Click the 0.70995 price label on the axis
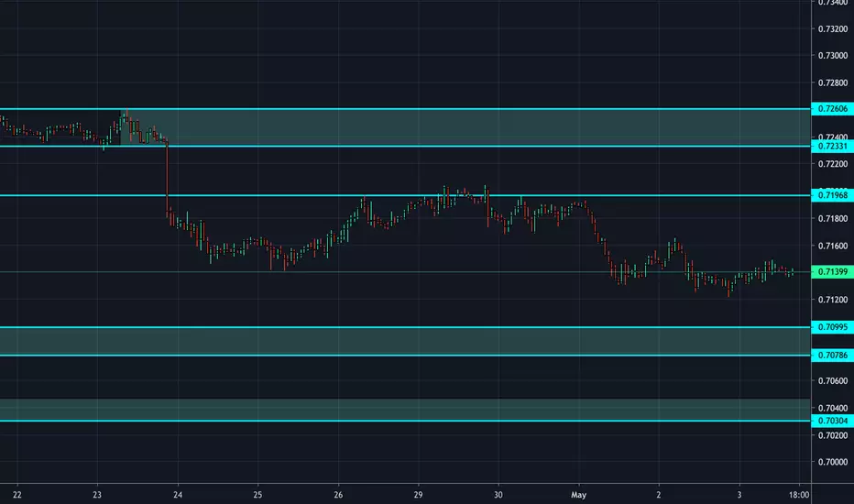 coord(832,327)
